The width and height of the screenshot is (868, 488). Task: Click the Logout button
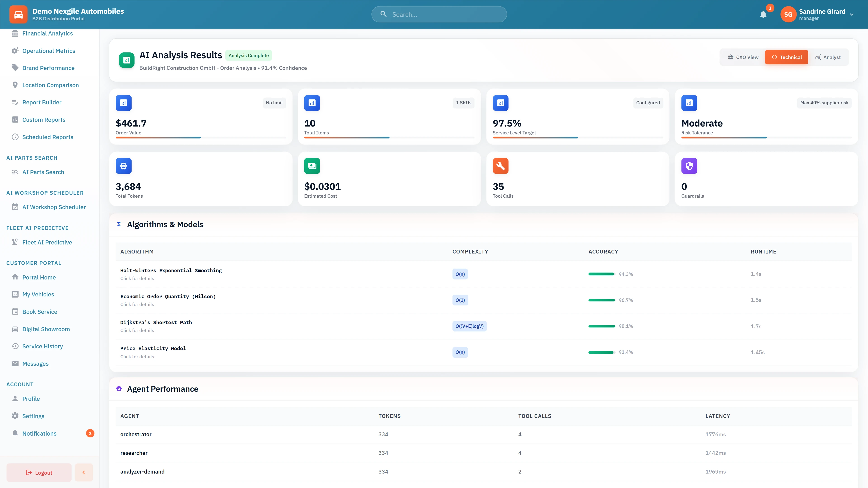(39, 472)
